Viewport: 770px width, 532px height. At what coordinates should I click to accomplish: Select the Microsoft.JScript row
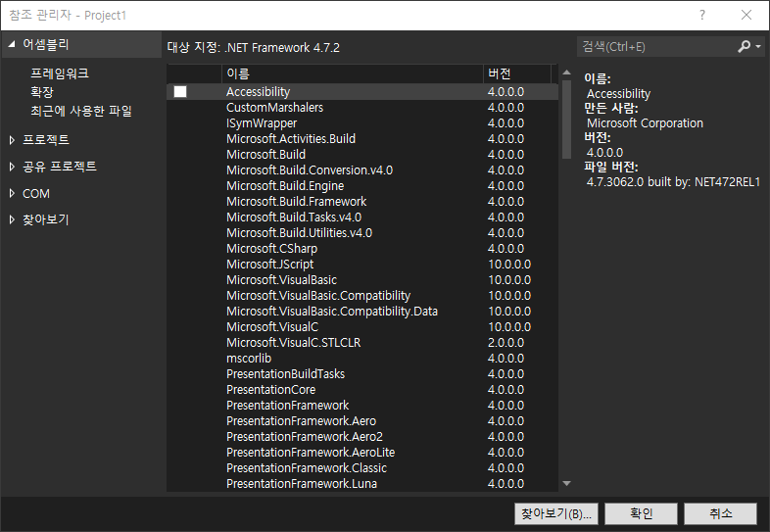coord(362,265)
